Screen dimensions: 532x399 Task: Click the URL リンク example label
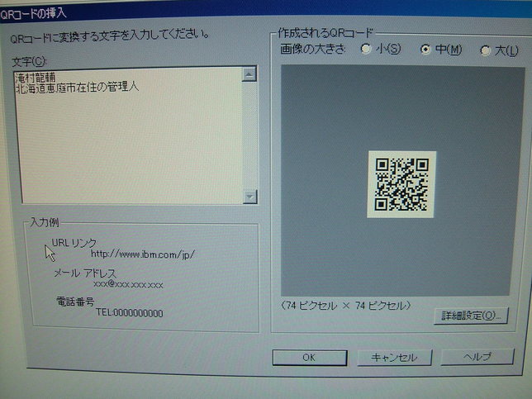(x=74, y=243)
